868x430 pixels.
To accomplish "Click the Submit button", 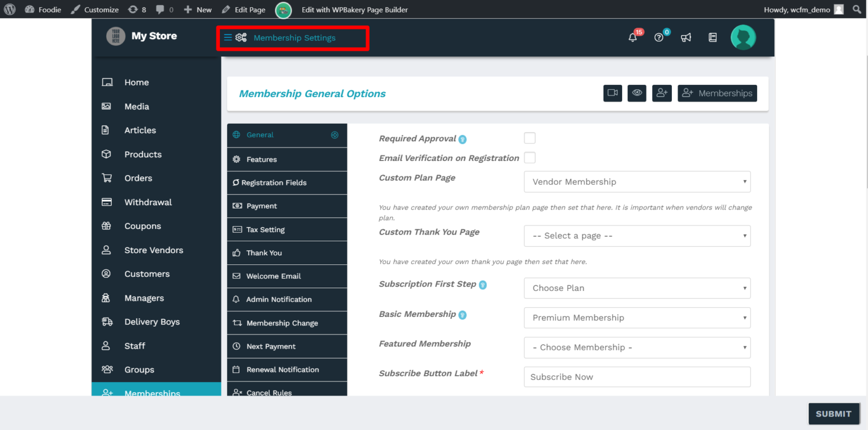I will point(834,414).
